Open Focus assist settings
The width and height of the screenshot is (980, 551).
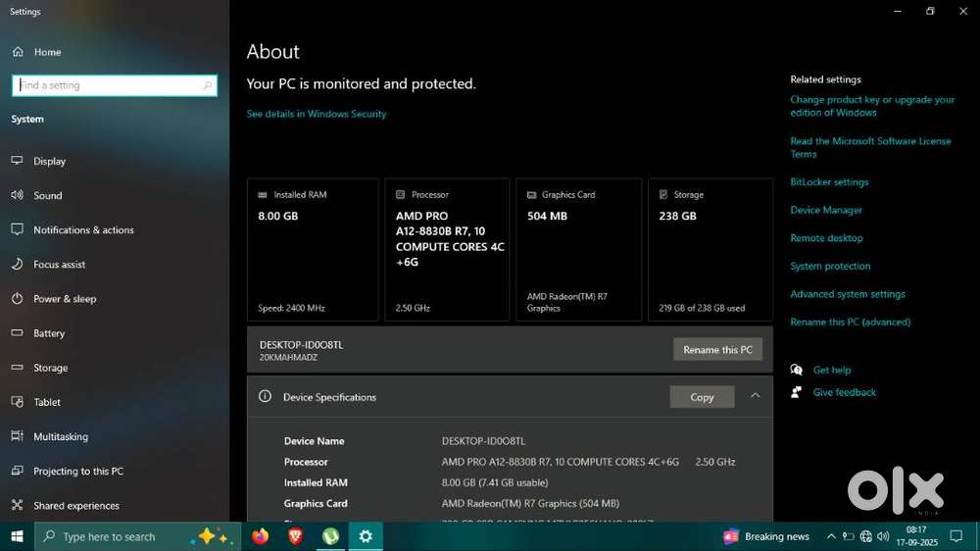click(59, 265)
